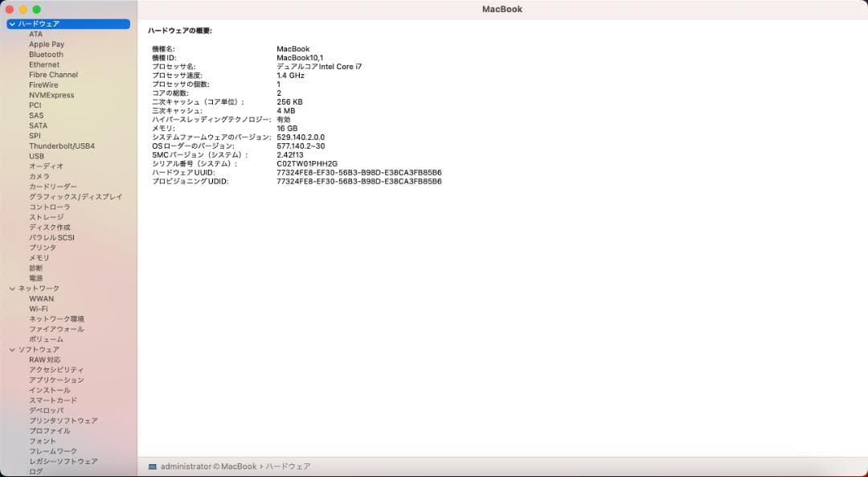Open ファイアウォール under ネットワーク
Image resolution: width=868 pixels, height=477 pixels.
pyautogui.click(x=55, y=329)
